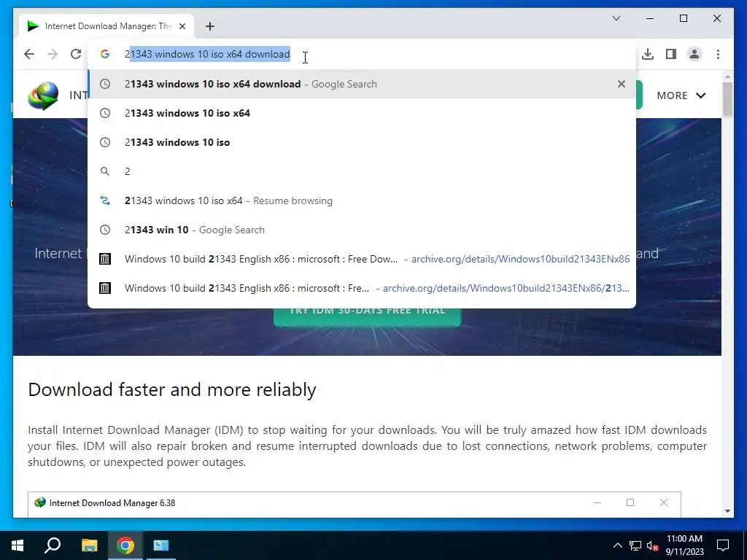Open the tab search chevron
The image size is (747, 560).
tap(616, 18)
